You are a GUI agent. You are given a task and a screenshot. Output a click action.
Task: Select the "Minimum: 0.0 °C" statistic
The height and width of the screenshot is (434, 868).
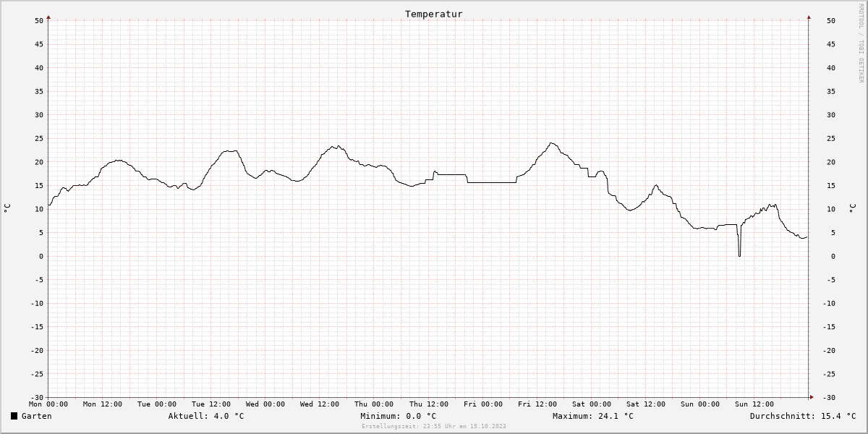[x=399, y=416]
